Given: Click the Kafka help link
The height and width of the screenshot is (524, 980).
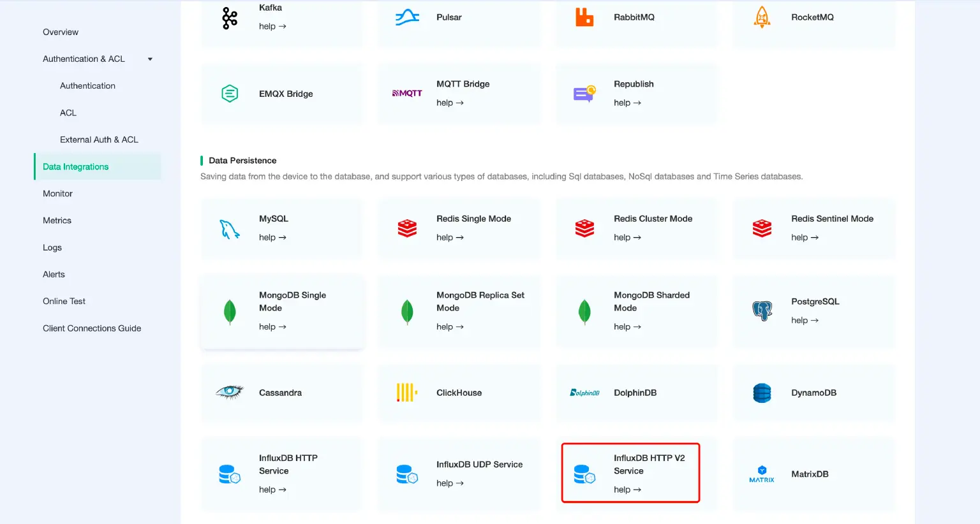Looking at the screenshot, I should (272, 26).
